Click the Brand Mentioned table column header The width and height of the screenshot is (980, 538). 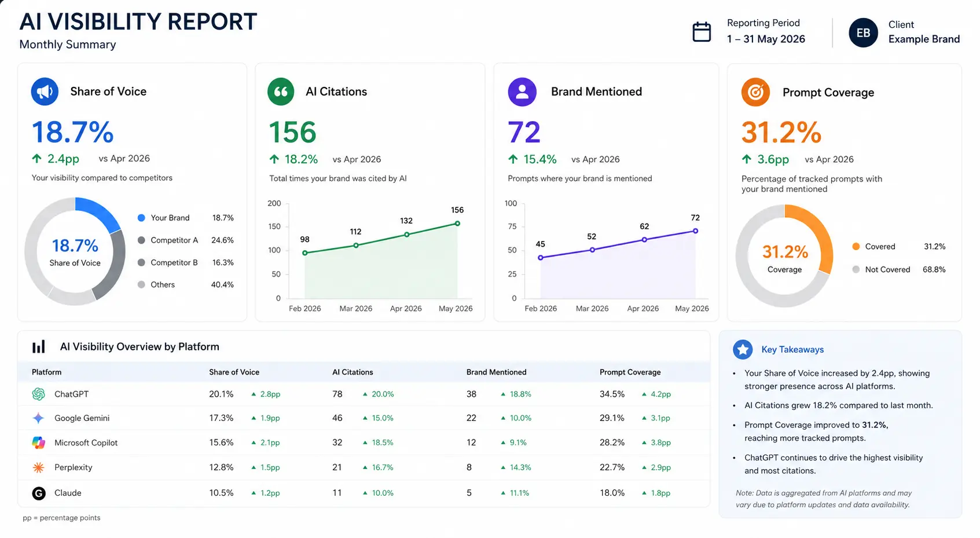point(496,372)
